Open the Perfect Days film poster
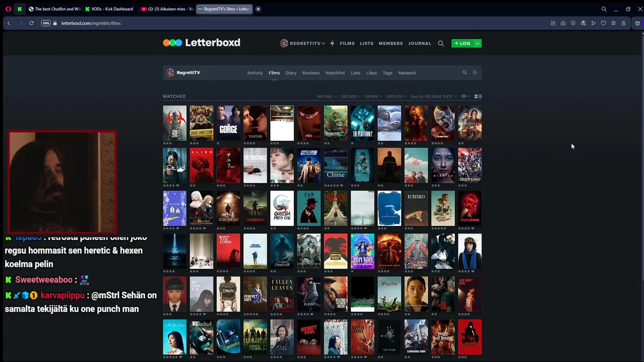Screen dimensions: 644x362 (255, 294)
